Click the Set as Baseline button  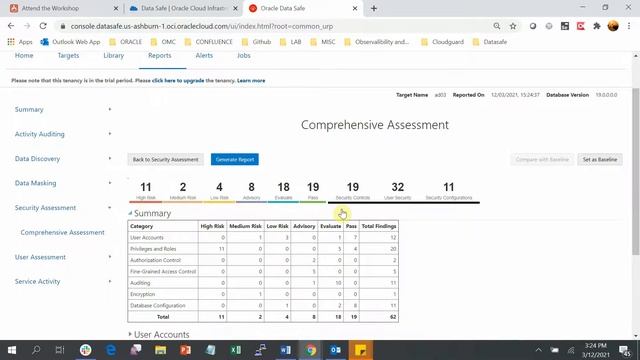600,160
